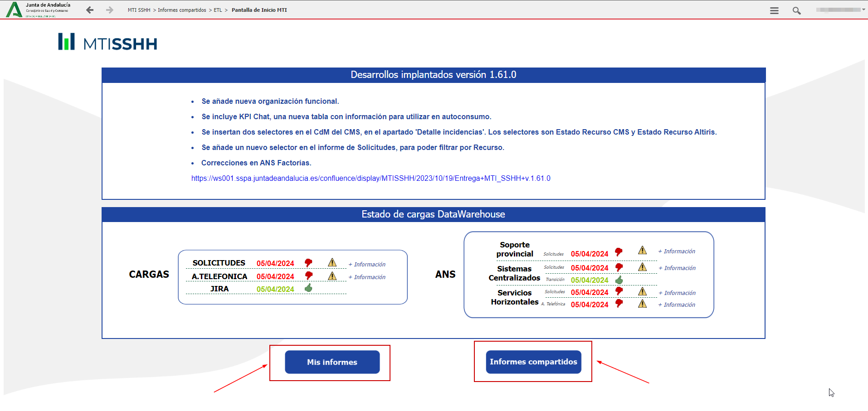This screenshot has height=411, width=868.
Task: Open ETL breadcrumb
Action: click(x=218, y=10)
